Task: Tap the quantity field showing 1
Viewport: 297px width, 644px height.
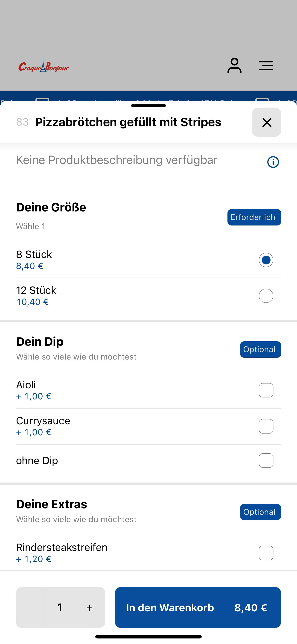Action: 60,607
